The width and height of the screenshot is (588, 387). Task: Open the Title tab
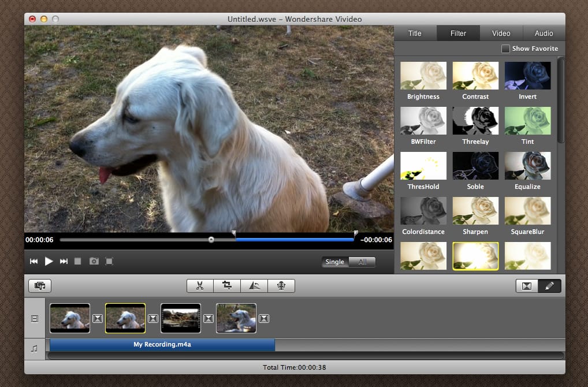pos(415,34)
